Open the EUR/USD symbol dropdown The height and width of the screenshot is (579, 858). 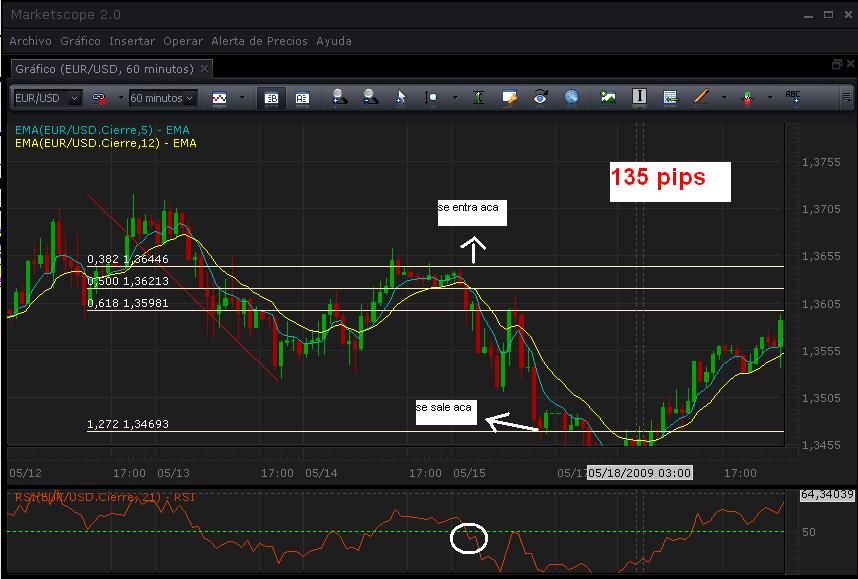(x=47, y=98)
